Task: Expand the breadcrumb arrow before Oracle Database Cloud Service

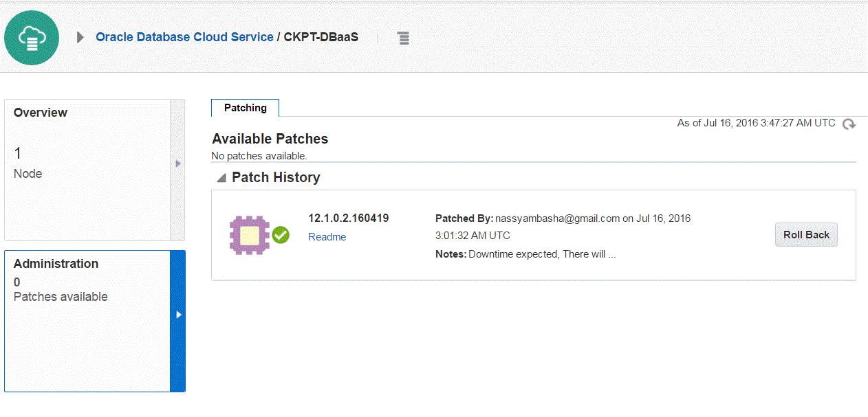Action: 80,38
